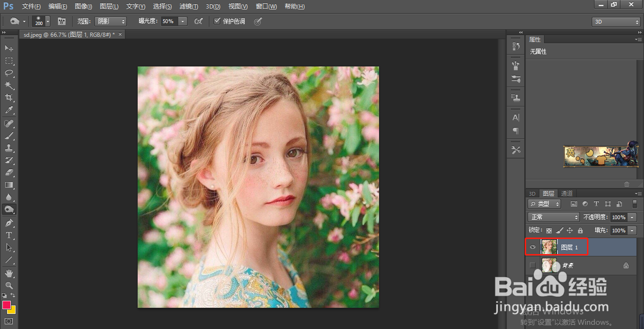Filter layers by type layers
The height and width of the screenshot is (329, 644).
(596, 204)
